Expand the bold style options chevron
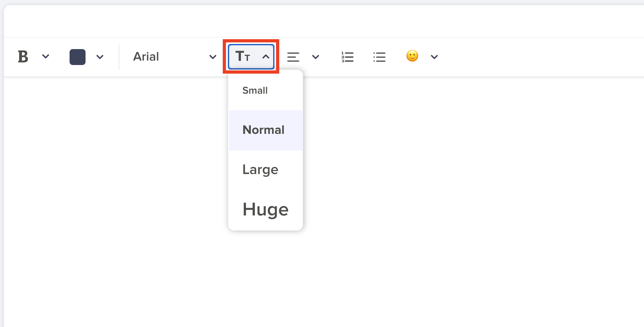This screenshot has width=644, height=327. click(x=46, y=57)
